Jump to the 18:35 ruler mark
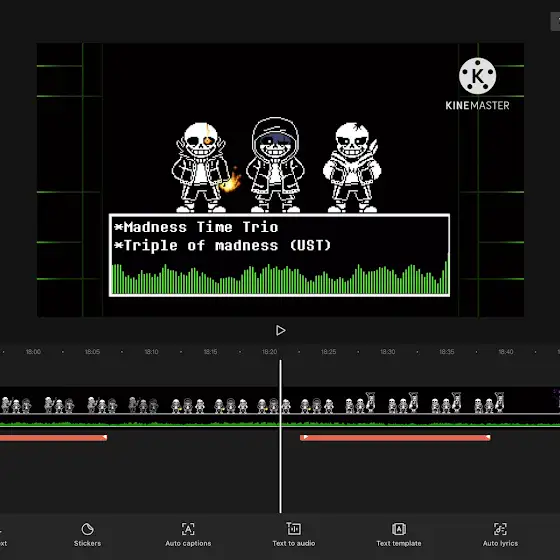 click(x=447, y=352)
